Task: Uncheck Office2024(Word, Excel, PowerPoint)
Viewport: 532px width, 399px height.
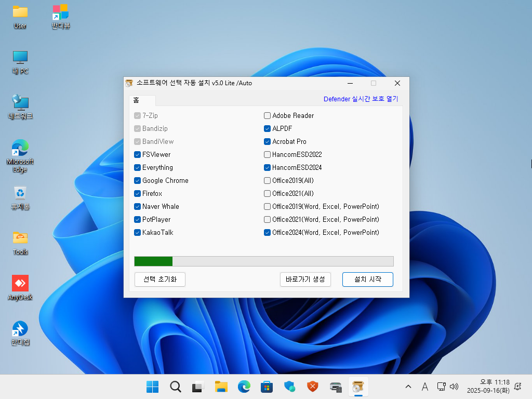Action: coord(268,232)
